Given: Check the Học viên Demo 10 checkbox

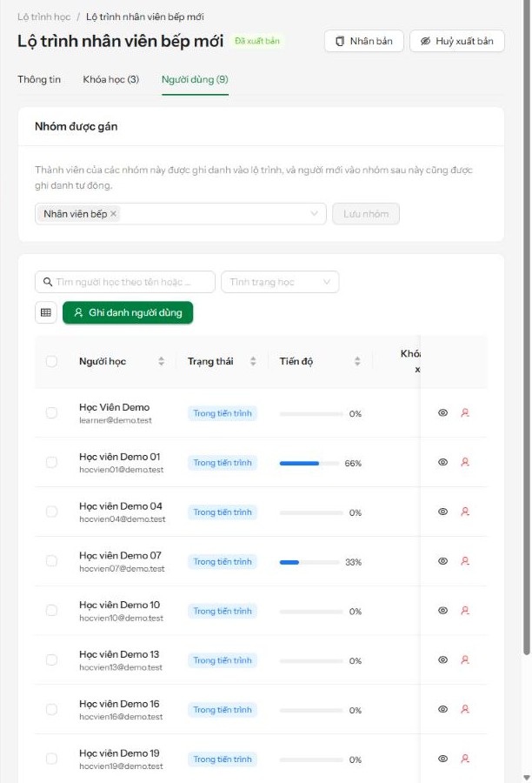Looking at the screenshot, I should [x=51, y=610].
